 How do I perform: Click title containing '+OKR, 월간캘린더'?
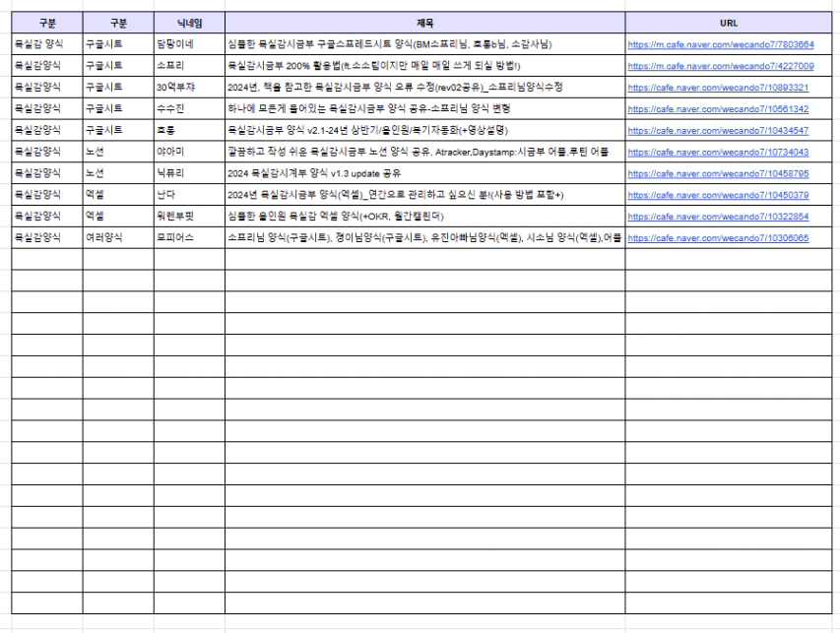[424, 216]
